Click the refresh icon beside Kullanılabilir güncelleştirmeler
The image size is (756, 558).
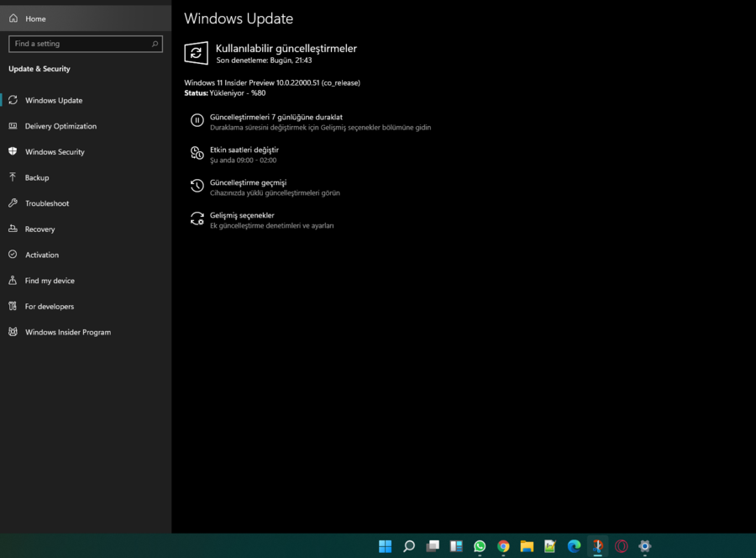coord(196,53)
